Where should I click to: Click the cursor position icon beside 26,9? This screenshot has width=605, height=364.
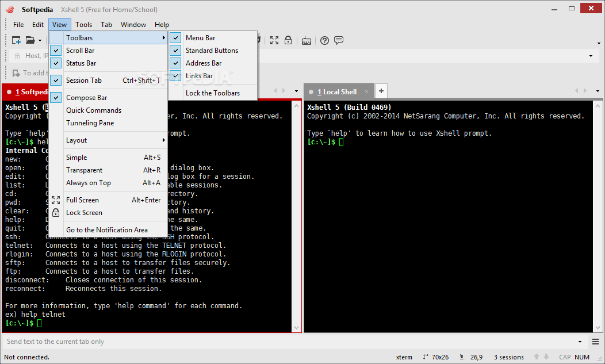(x=462, y=357)
